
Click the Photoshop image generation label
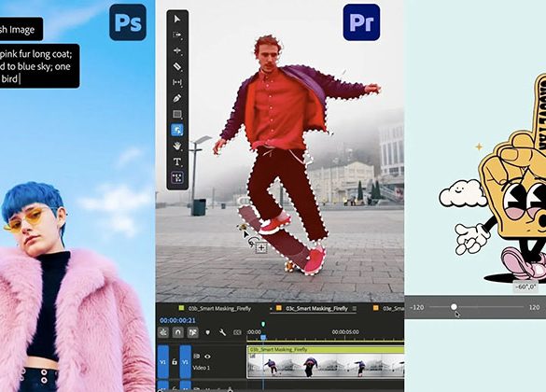(21, 29)
